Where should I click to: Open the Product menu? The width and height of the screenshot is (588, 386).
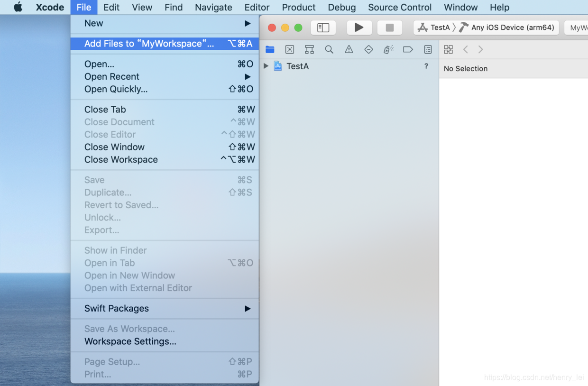pyautogui.click(x=299, y=7)
